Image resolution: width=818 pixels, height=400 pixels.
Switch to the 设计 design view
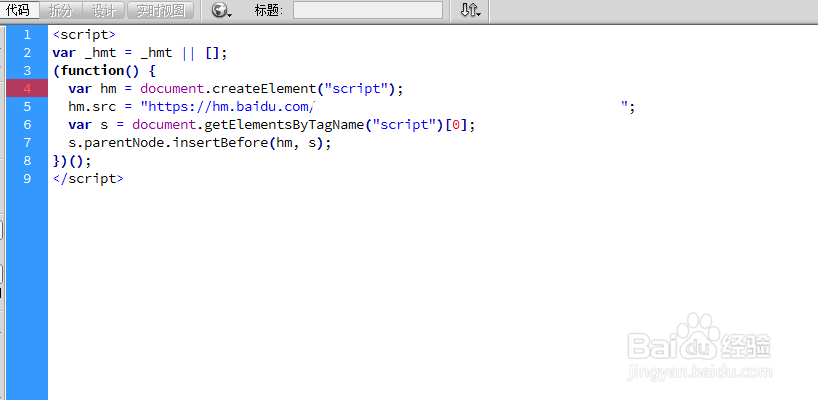(x=104, y=10)
